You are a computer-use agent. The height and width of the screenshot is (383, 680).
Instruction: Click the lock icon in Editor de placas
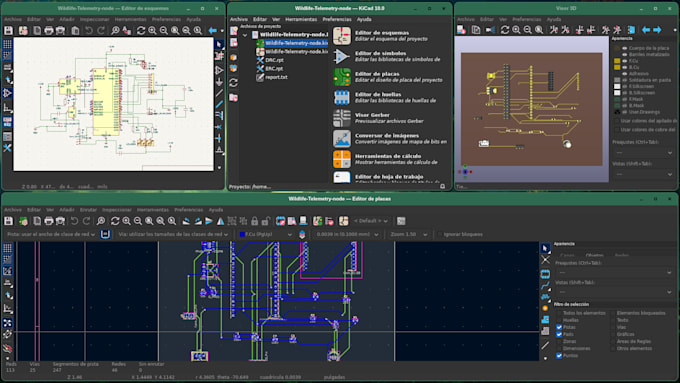coord(255,221)
